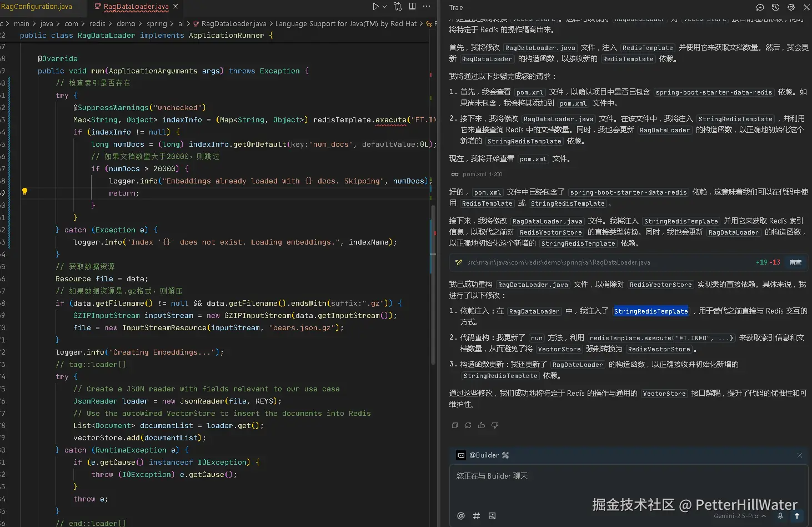Click the 'Resource file = data;' line
Screen dimensions: 812x527
102,279
